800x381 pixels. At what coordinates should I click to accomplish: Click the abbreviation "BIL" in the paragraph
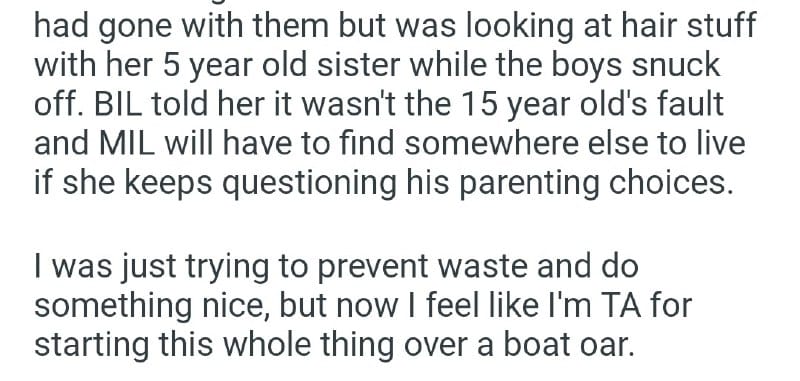[118, 104]
